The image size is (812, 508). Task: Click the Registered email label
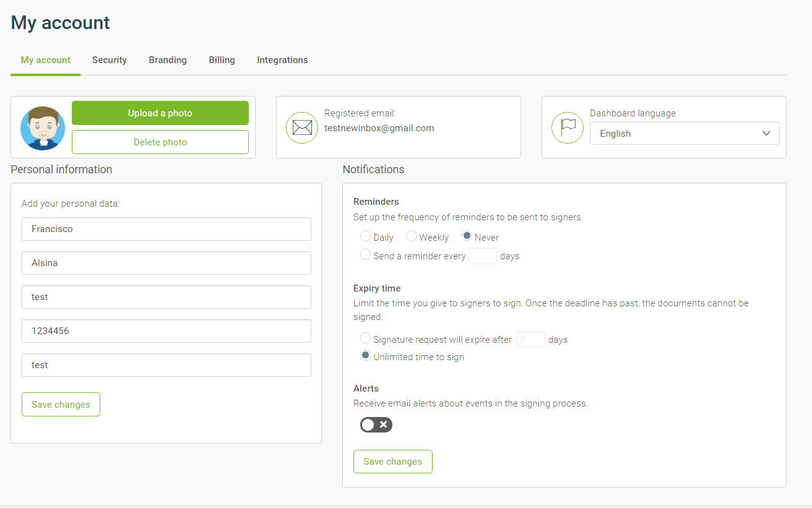pyautogui.click(x=360, y=113)
